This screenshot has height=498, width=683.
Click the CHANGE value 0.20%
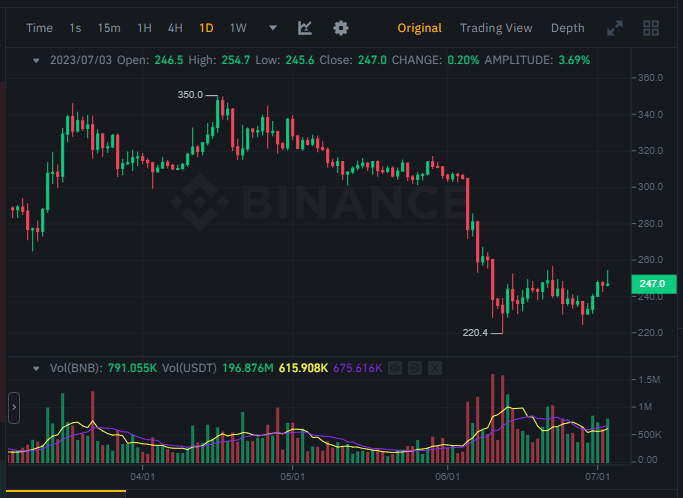point(463,60)
